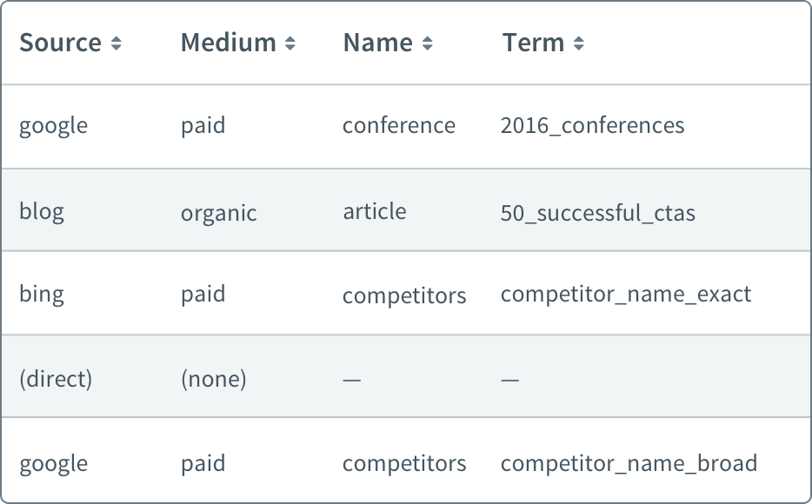Click the (none) medium cell
Screen dimensions: 812x504
(x=213, y=379)
